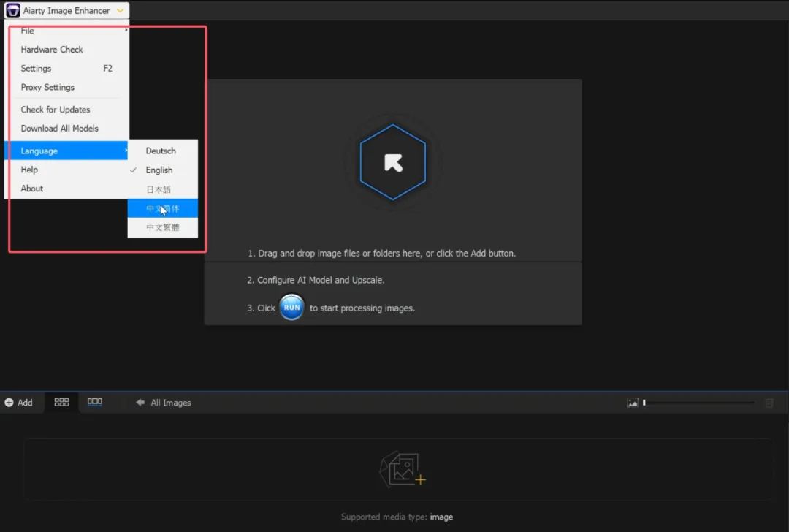789x532 pixels.
Task: Click the Add button with plus icon
Action: (18, 403)
